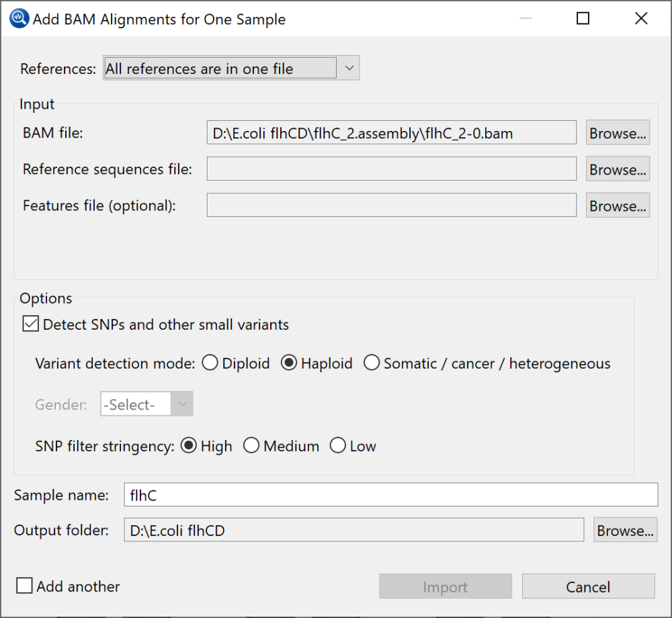
Task: Browse for a BAM file
Action: (617, 132)
